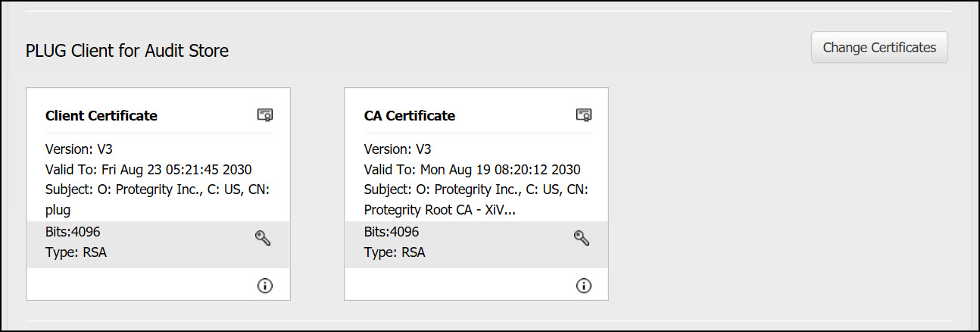Click the key icon in CA Certificate card

click(582, 238)
